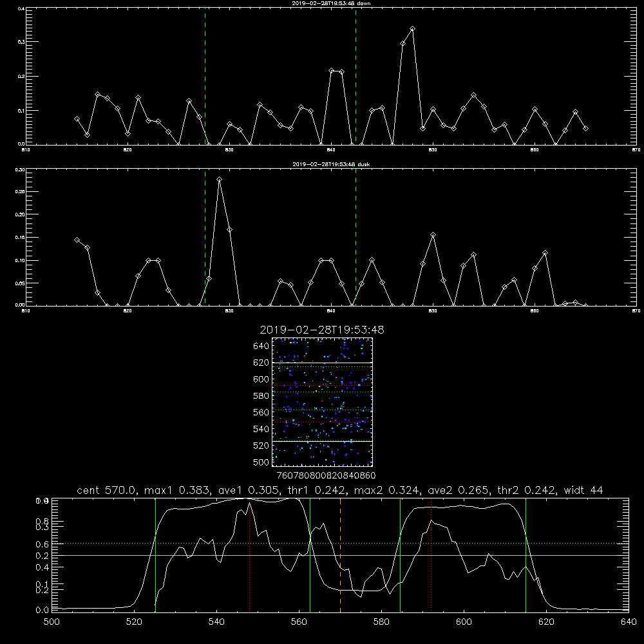Click the tallest peak diamond in the dusk plot
644x644 pixels.
[x=220, y=180]
